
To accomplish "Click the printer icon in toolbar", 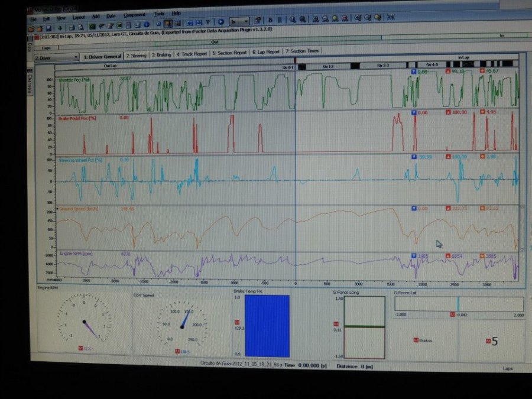I will [72, 27].
